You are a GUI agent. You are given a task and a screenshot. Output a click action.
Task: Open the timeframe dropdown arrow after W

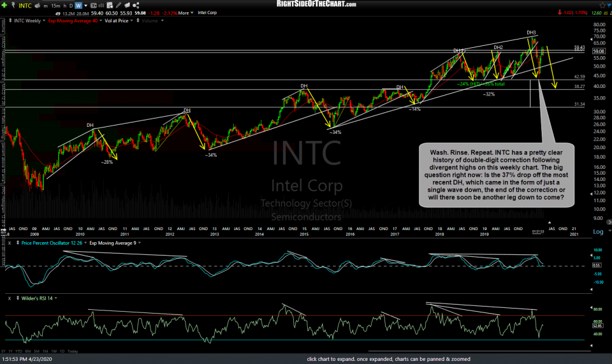[x=85, y=6]
